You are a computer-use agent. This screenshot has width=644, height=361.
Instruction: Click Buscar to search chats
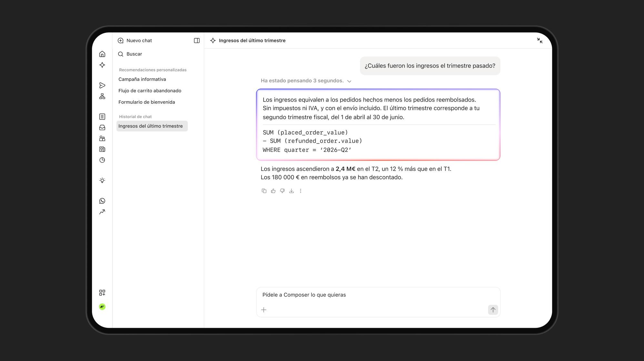130,54
